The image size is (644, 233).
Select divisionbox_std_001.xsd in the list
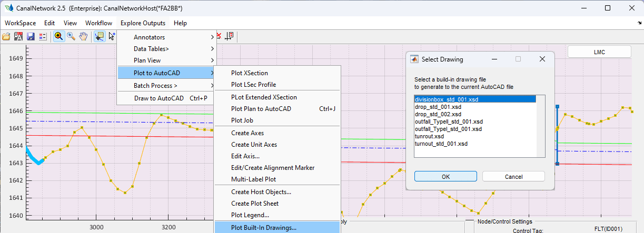click(475, 99)
